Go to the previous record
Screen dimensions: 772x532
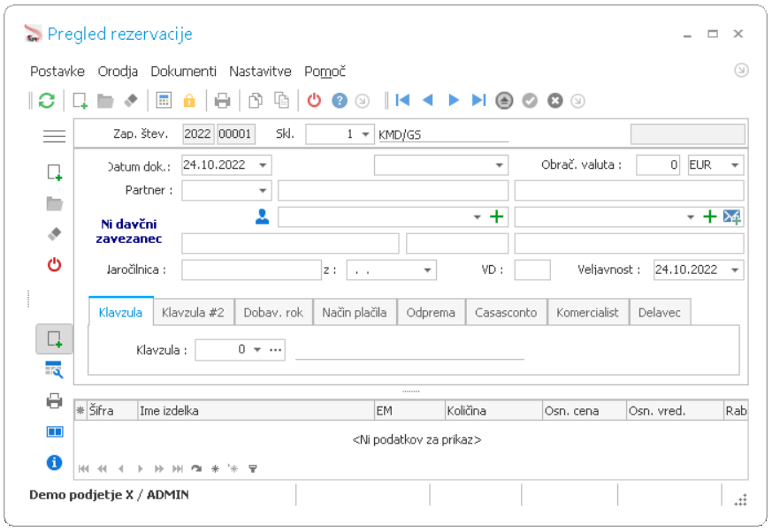(x=428, y=101)
